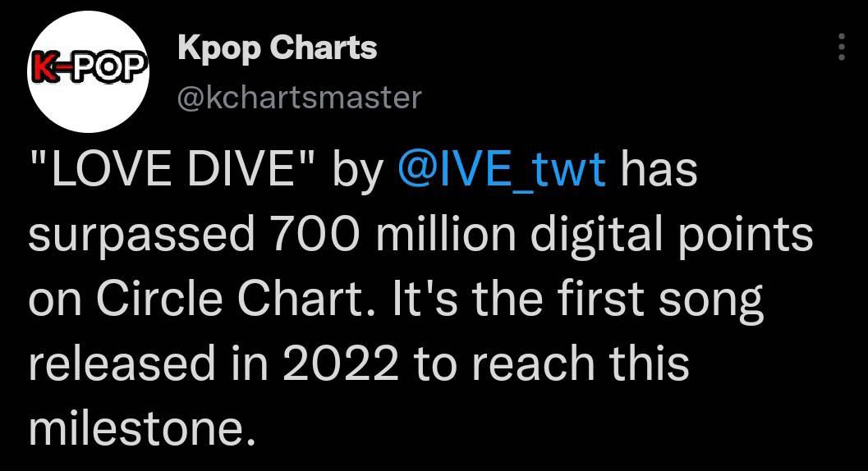The height and width of the screenshot is (471, 868).
Task: Click the red K letter in avatar logo
Action: pos(44,69)
